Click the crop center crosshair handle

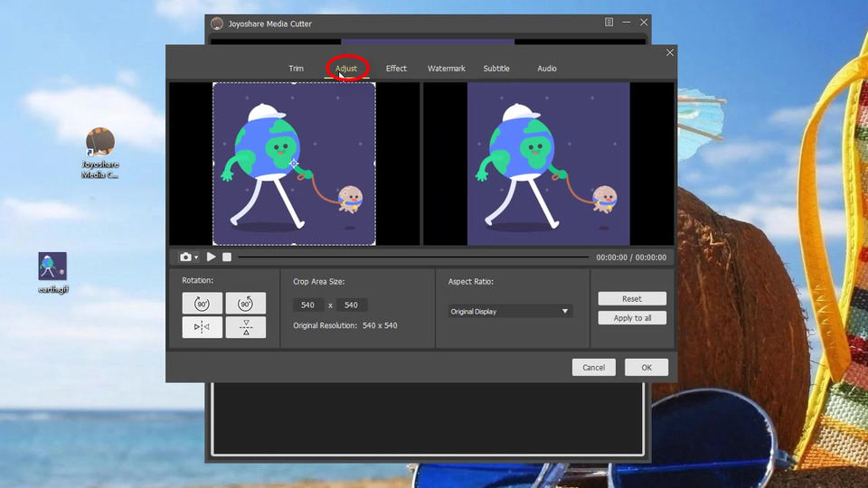tap(294, 164)
